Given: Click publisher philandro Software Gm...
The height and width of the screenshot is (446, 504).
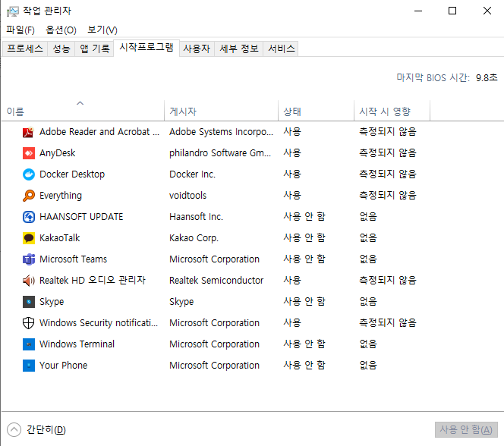Looking at the screenshot, I should (x=220, y=153).
